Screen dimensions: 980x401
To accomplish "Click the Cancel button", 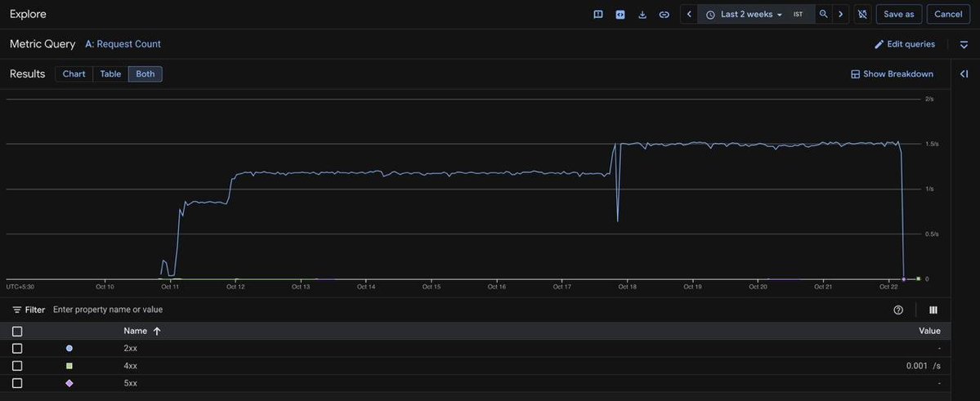I will point(948,15).
